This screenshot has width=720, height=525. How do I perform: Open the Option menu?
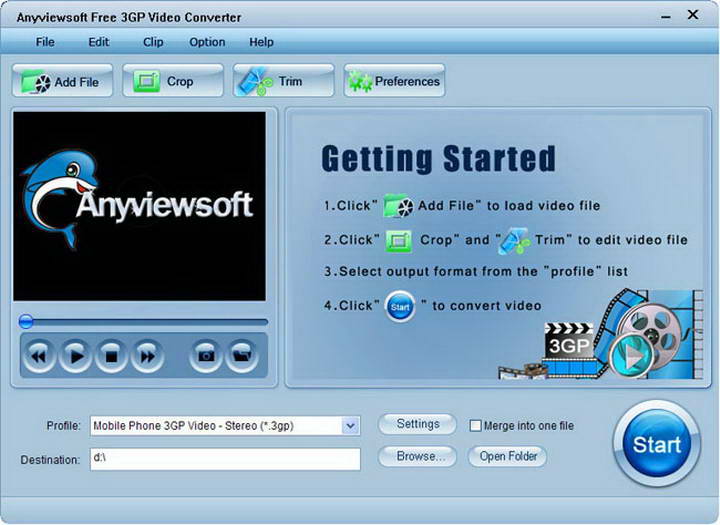tap(207, 42)
